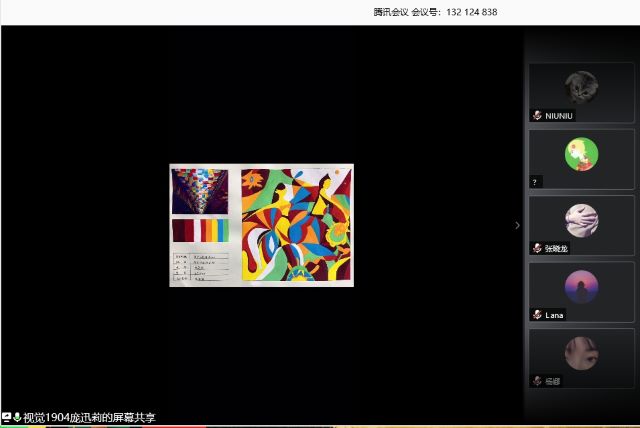This screenshot has height=428, width=640.
Task: Click the muted mic icon on the eye-avatar tile
Action: [x=537, y=381]
